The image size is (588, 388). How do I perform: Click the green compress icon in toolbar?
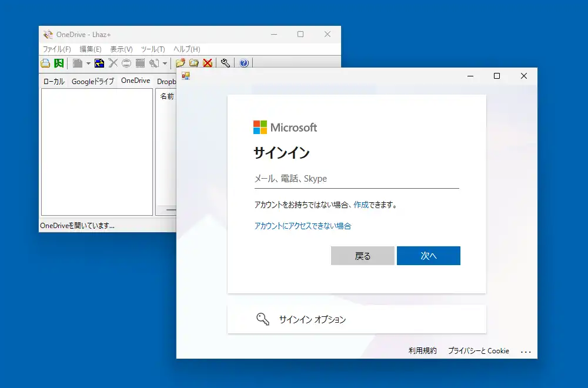59,63
